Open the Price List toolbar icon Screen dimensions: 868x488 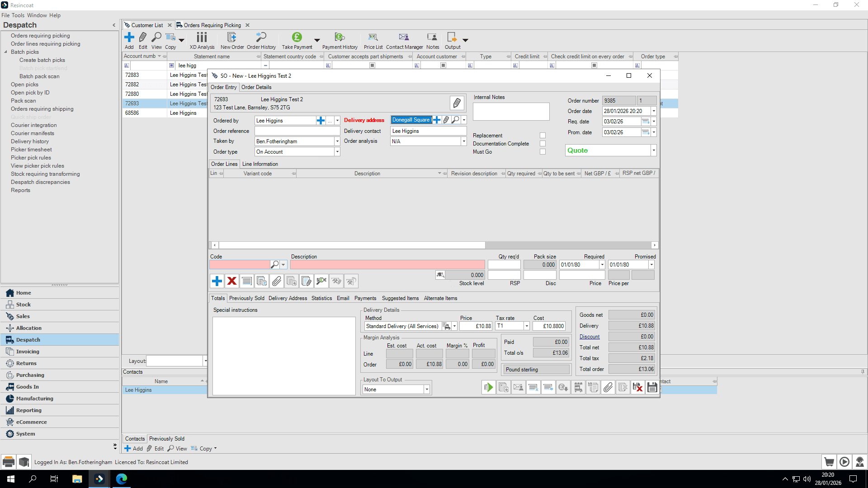click(x=373, y=41)
